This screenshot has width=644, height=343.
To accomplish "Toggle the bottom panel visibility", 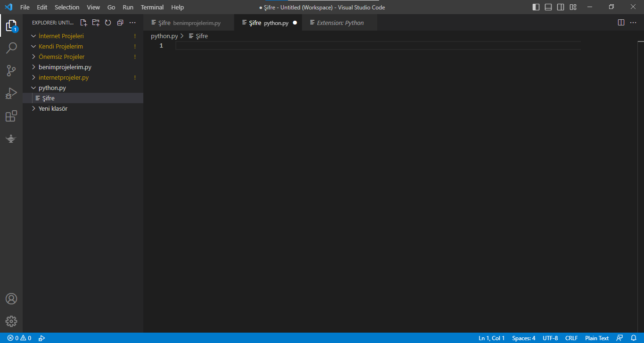I will 548,7.
